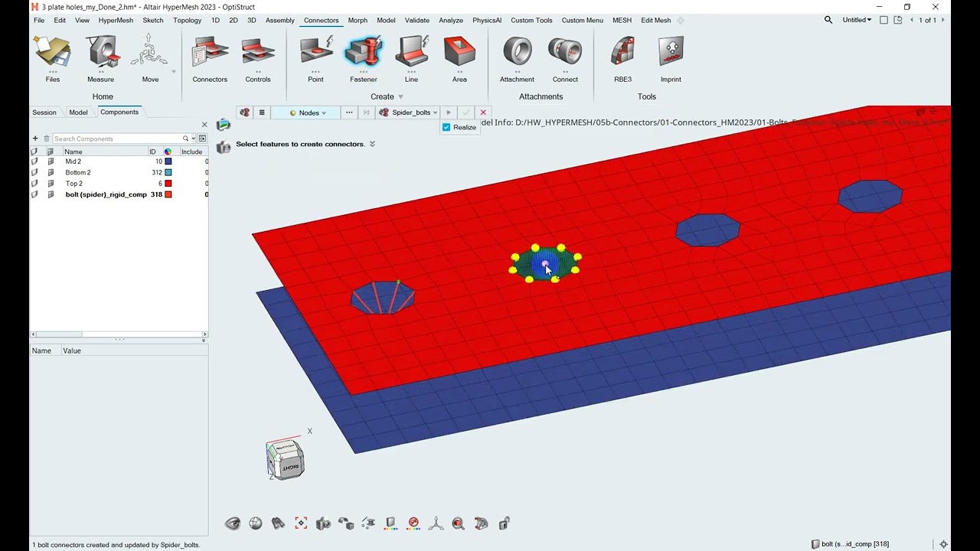Toggle visibility of bolt (spider)_rigid_comp

pyautogui.click(x=34, y=194)
